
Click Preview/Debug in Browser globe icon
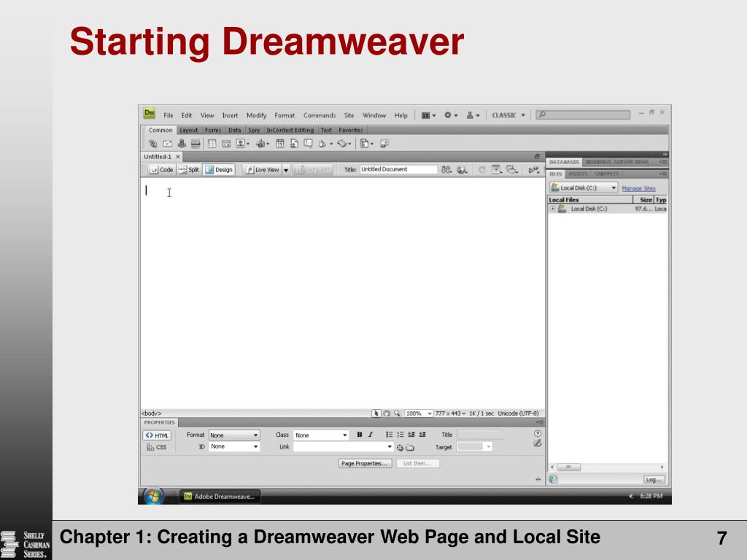(462, 169)
